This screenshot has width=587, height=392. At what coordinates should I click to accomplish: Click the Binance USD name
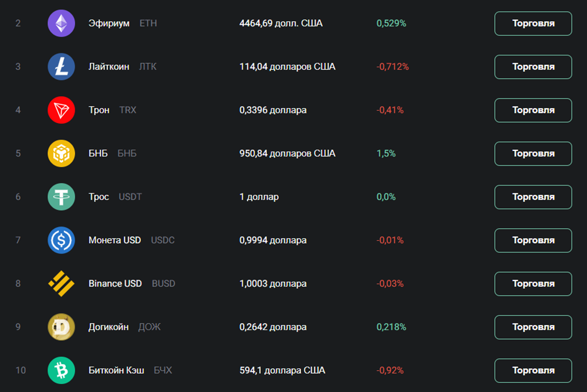pyautogui.click(x=115, y=284)
